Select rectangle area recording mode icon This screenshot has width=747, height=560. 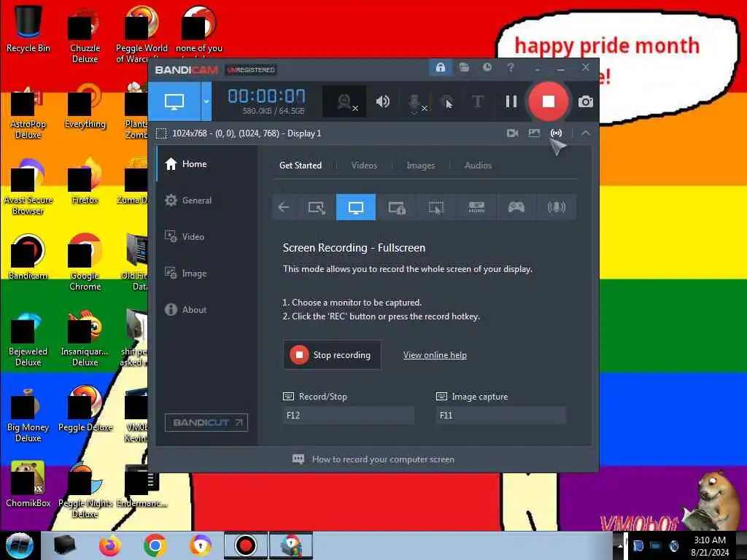(317, 207)
